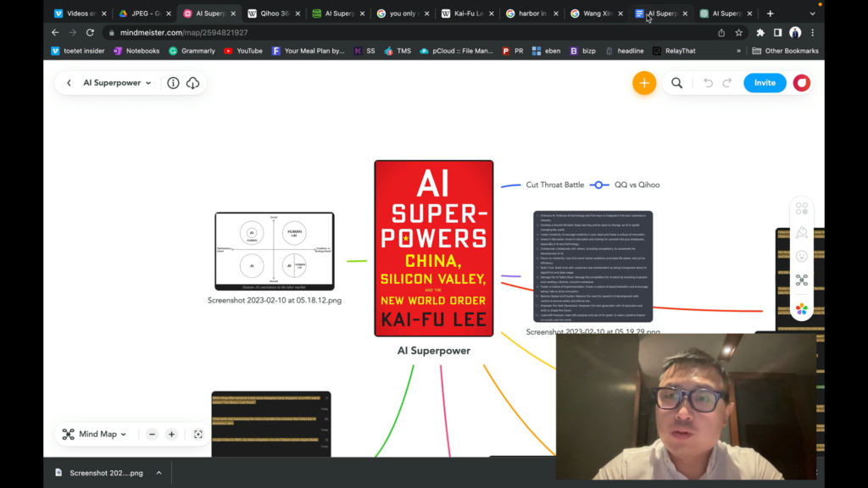
Task: Open the shapes style sidebar icon
Action: pos(802,208)
